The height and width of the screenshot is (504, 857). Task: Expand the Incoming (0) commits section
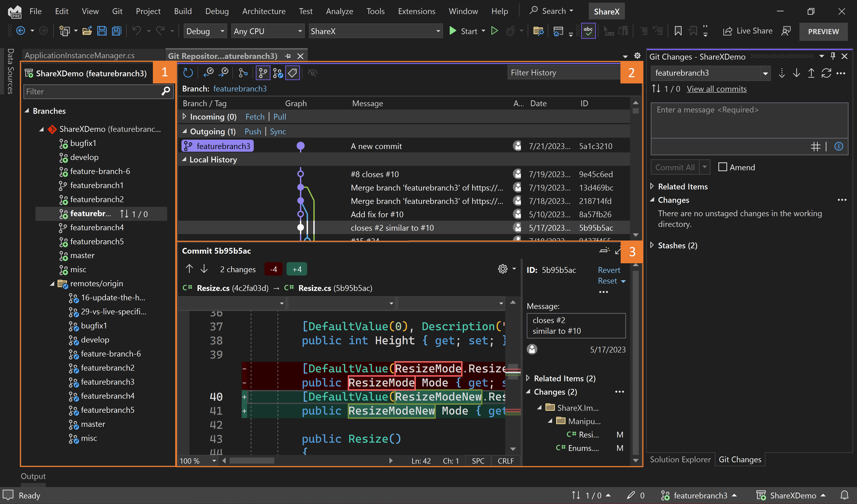pyautogui.click(x=185, y=116)
